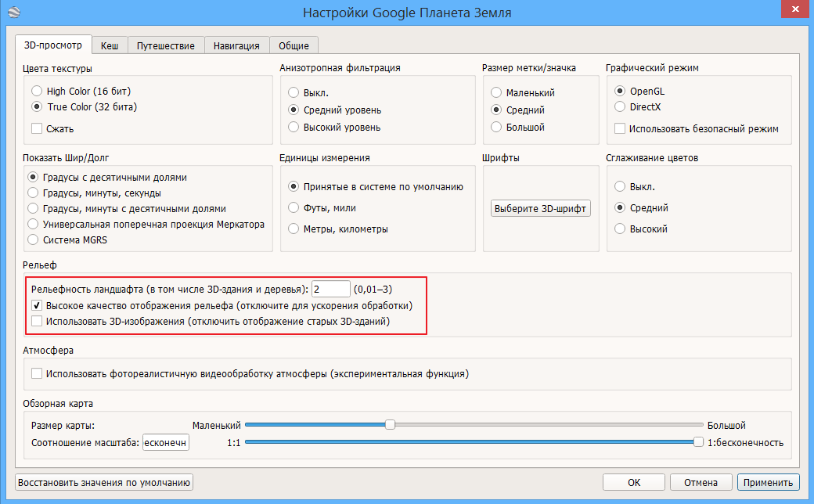Click the Google Earth icon in title bar
814x504 pixels.
coord(13,12)
